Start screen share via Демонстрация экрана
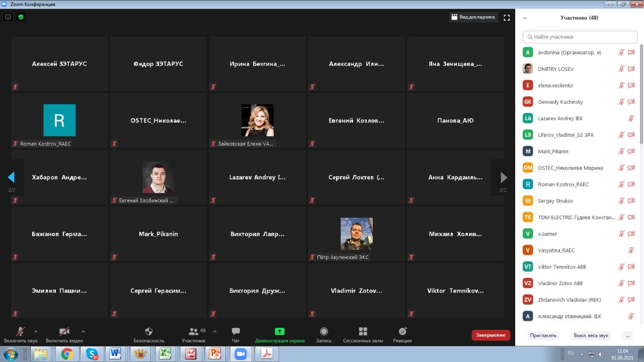 click(280, 332)
